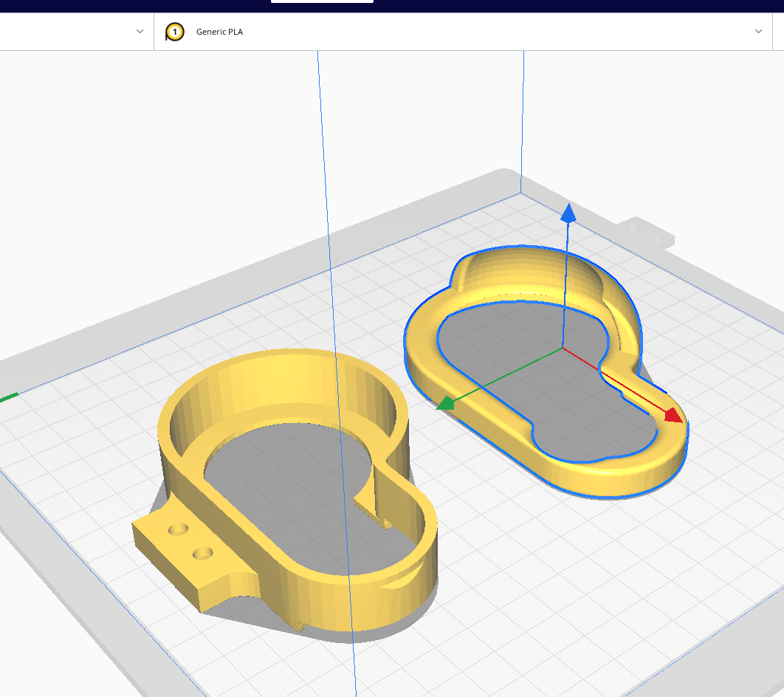Click the red X-axis move arrow

click(x=673, y=415)
